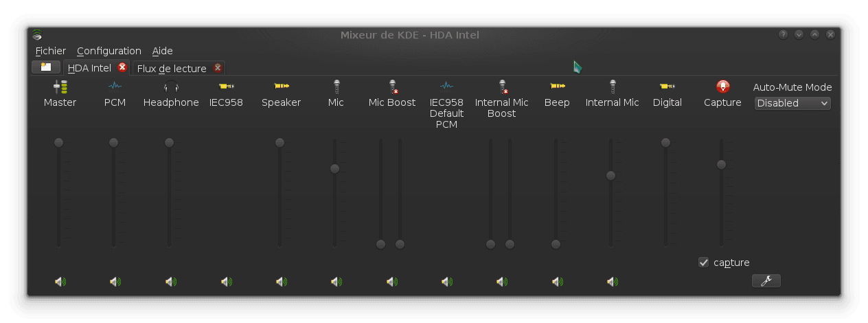This screenshot has height=323, width=868.
Task: Click the Mic Boost icon
Action: tap(393, 87)
